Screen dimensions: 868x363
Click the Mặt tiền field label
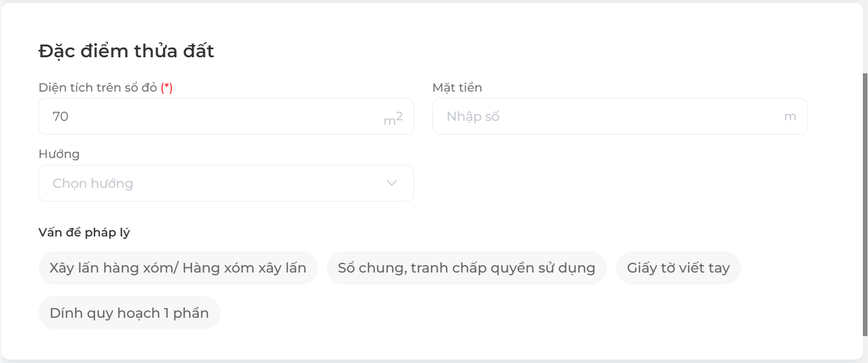point(457,87)
